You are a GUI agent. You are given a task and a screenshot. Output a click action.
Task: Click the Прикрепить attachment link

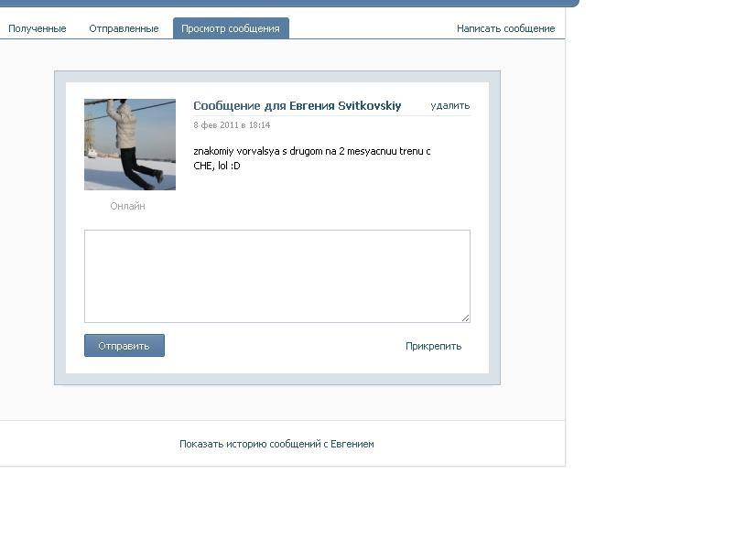point(434,346)
